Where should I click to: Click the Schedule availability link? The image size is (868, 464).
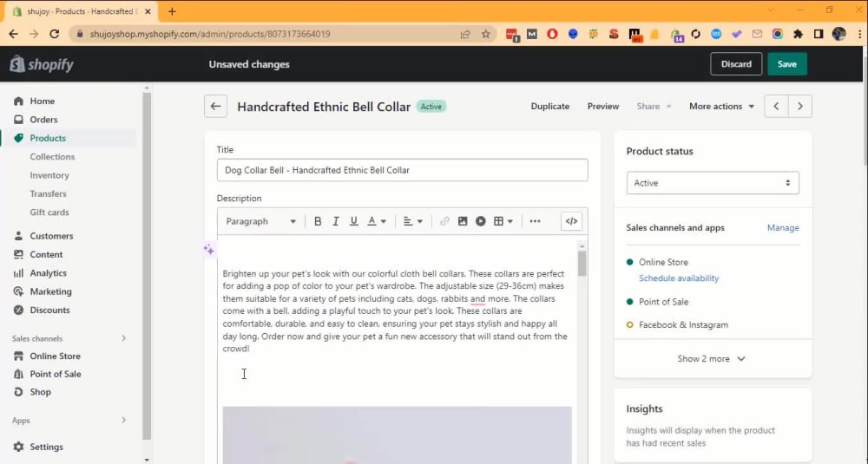pyautogui.click(x=679, y=278)
